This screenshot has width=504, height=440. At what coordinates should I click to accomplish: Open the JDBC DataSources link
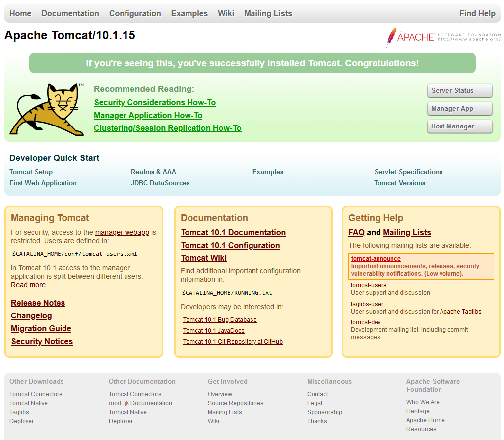pyautogui.click(x=160, y=183)
